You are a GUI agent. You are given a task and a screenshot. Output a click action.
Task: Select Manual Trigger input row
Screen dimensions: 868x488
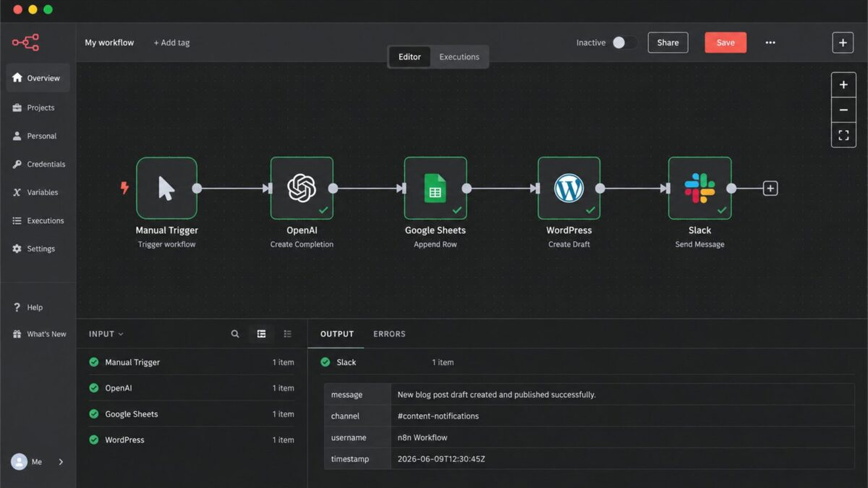tap(192, 362)
